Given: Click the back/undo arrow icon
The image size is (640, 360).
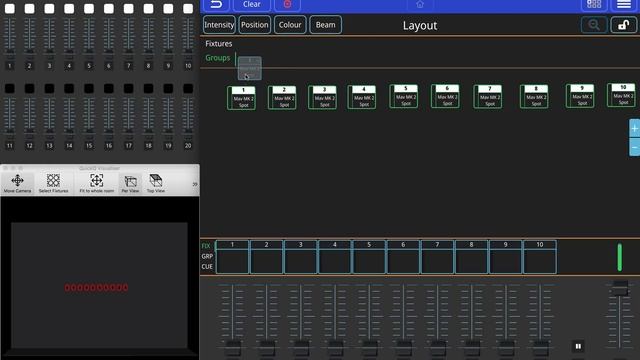Looking at the screenshot, I should point(216,4).
